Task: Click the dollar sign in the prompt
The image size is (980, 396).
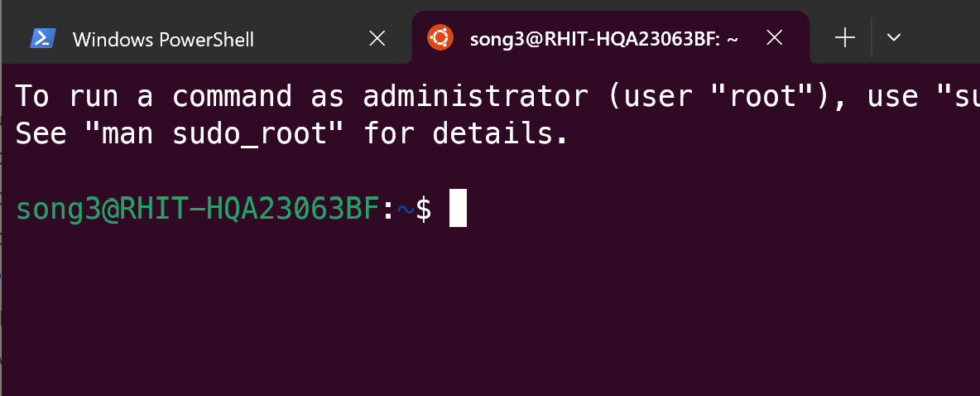Action: [x=423, y=210]
